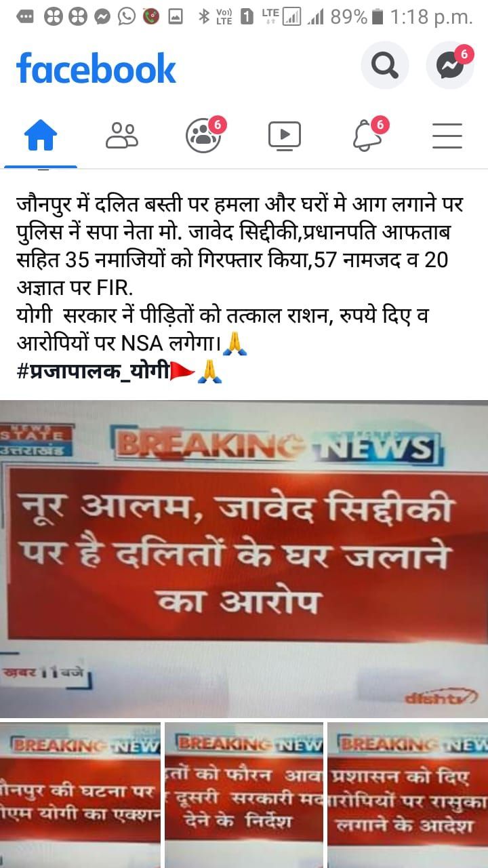Open the hamburger menu
This screenshot has width=488, height=868.
tap(447, 136)
